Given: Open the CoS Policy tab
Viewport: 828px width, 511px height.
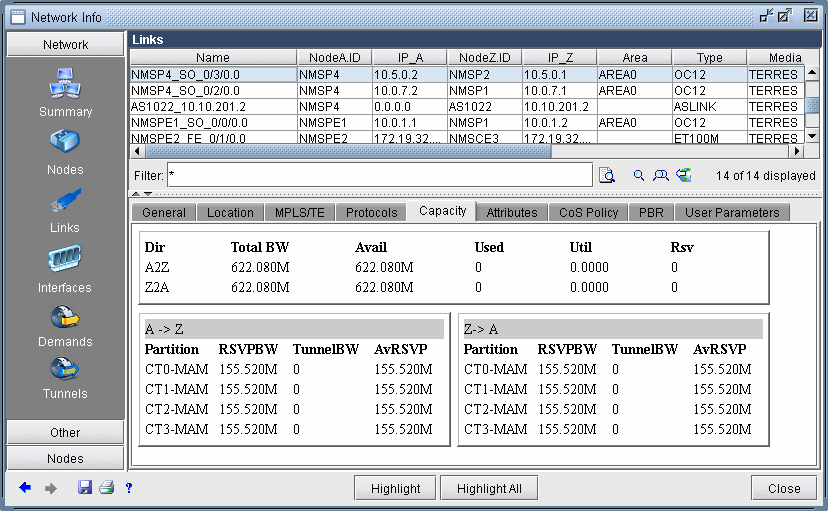Looking at the screenshot, I should tap(588, 212).
